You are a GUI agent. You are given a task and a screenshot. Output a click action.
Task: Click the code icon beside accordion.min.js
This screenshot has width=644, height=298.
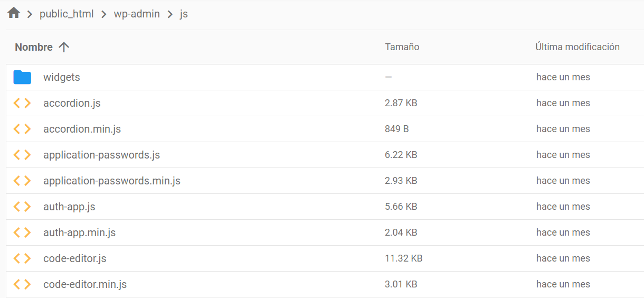coord(22,129)
